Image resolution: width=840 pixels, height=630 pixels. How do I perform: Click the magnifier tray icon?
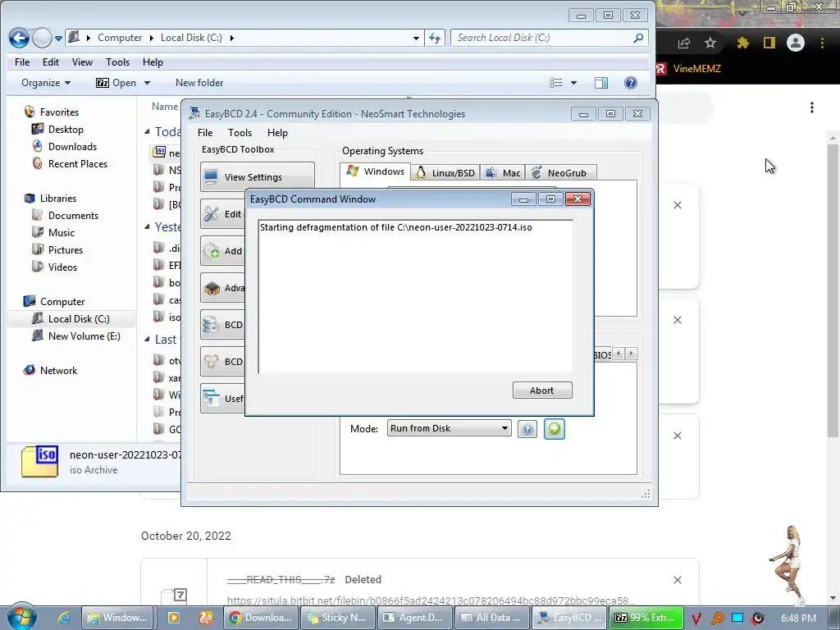(717, 619)
